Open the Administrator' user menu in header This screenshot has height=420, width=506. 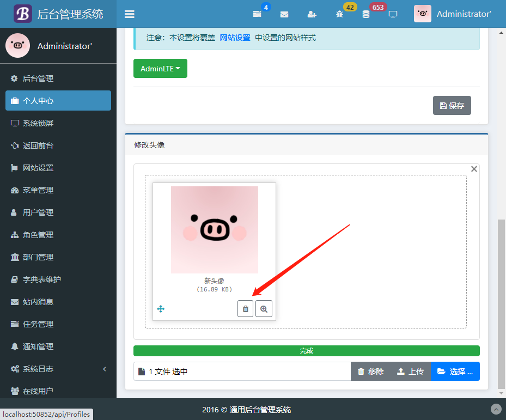(x=453, y=14)
